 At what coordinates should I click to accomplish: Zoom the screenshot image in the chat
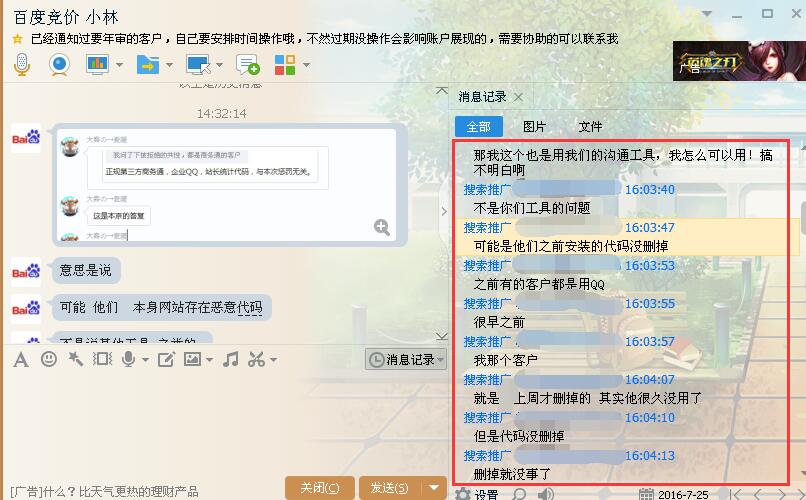pos(381,227)
